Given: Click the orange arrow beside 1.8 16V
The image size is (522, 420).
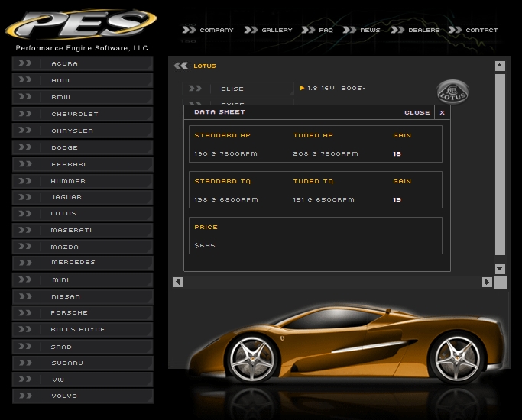Looking at the screenshot, I should click(x=303, y=89).
